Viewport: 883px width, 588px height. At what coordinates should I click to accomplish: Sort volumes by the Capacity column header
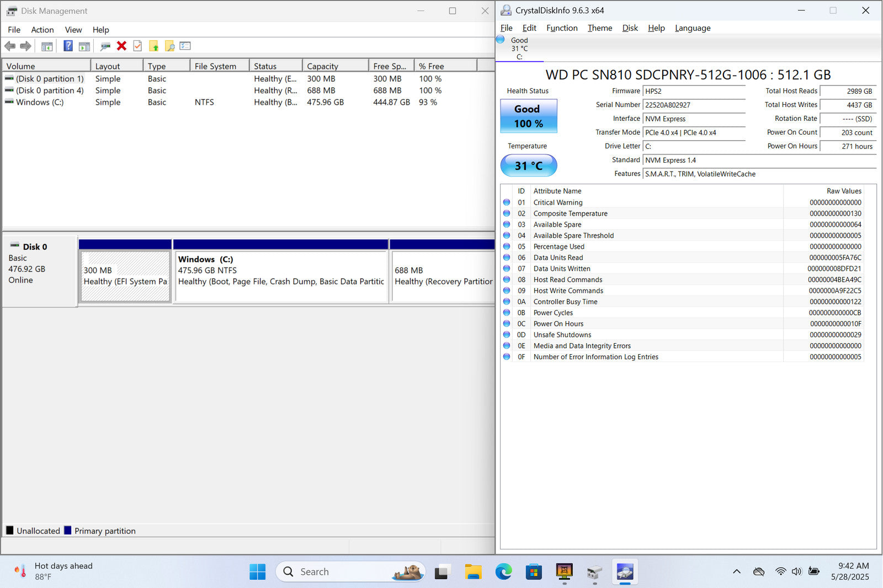[x=335, y=66]
